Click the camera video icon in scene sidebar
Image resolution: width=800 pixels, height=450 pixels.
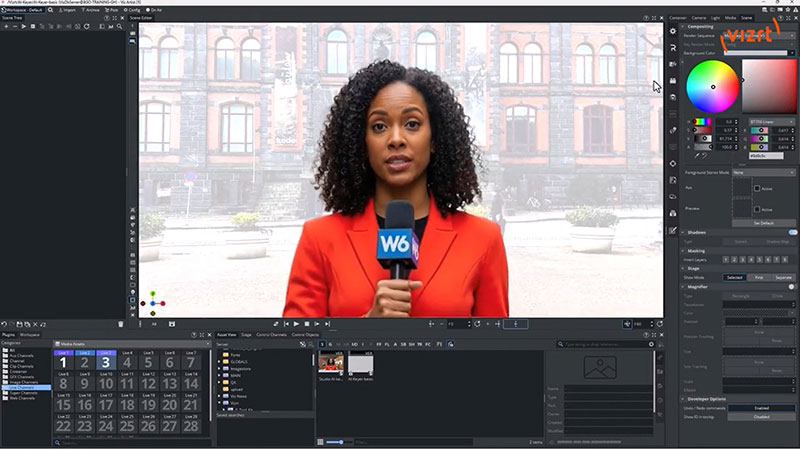(x=673, y=64)
